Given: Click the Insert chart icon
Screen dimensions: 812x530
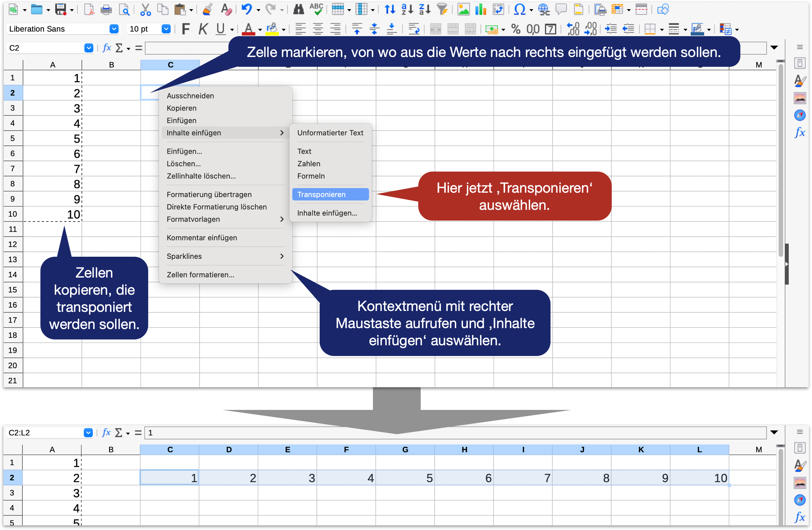Looking at the screenshot, I should [480, 9].
